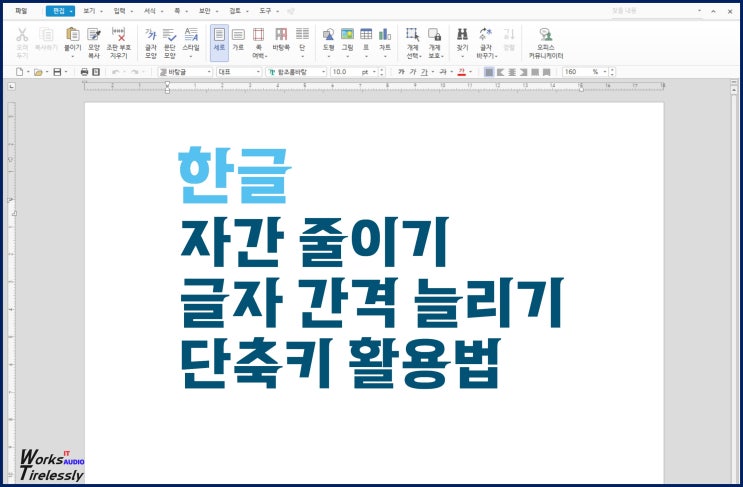Click the Save disk icon
743x487 pixels.
point(57,72)
